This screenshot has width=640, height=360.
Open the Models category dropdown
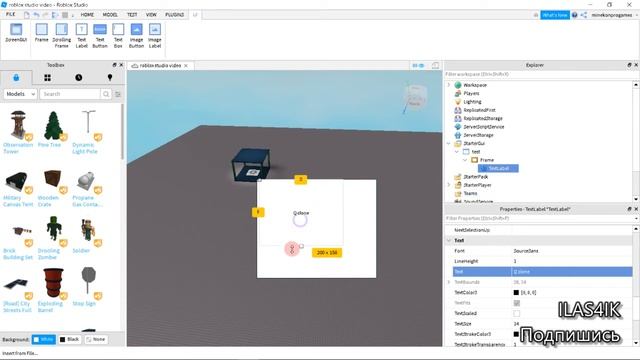[x=20, y=94]
